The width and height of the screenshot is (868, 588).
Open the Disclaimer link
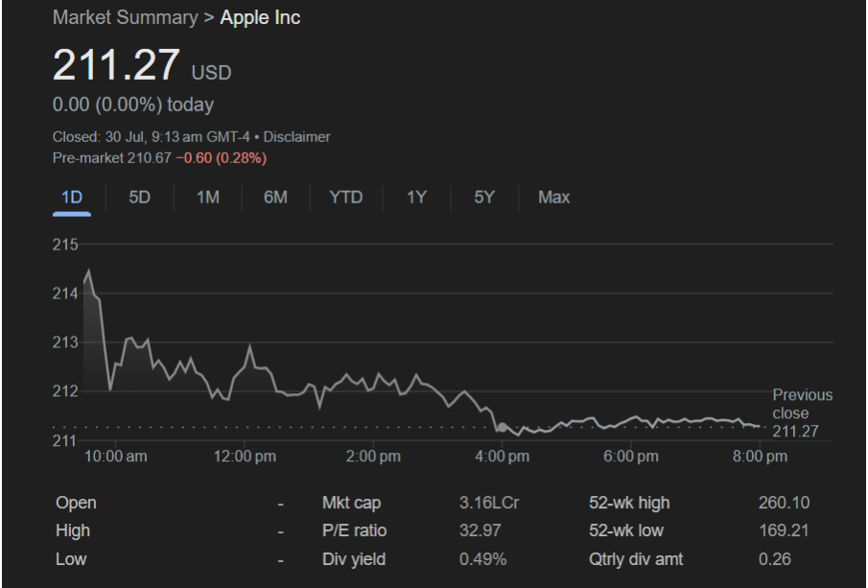click(296, 137)
